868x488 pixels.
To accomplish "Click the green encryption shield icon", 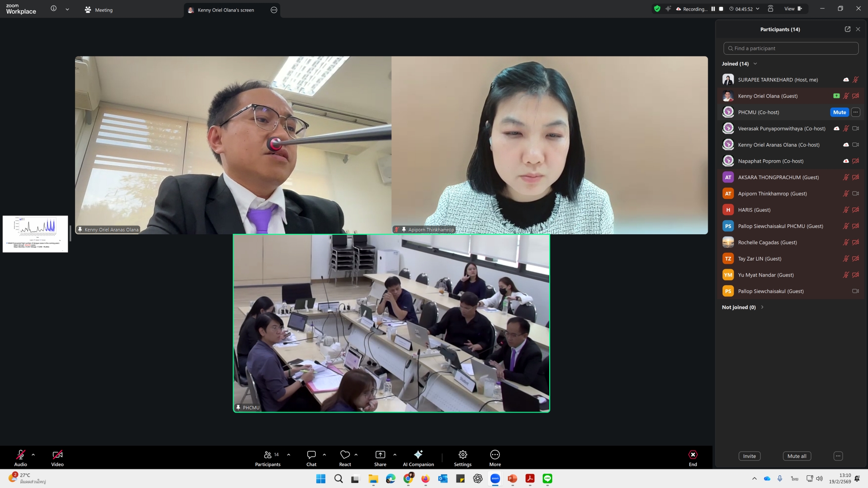I will tap(657, 9).
